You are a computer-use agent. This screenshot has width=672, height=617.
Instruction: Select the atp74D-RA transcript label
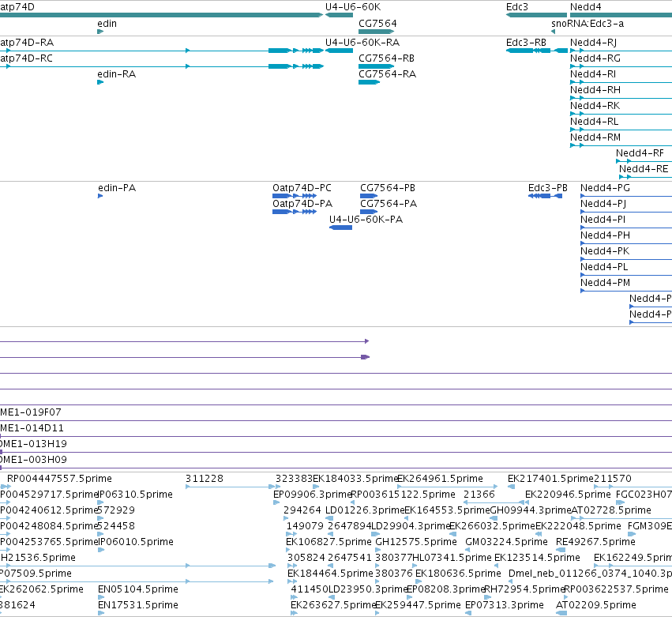click(x=27, y=43)
